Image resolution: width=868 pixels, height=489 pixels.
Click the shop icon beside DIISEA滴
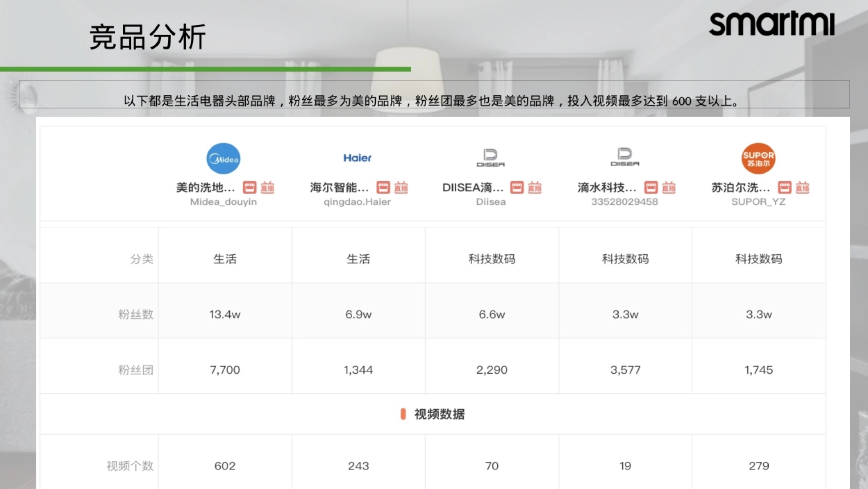[x=517, y=187]
